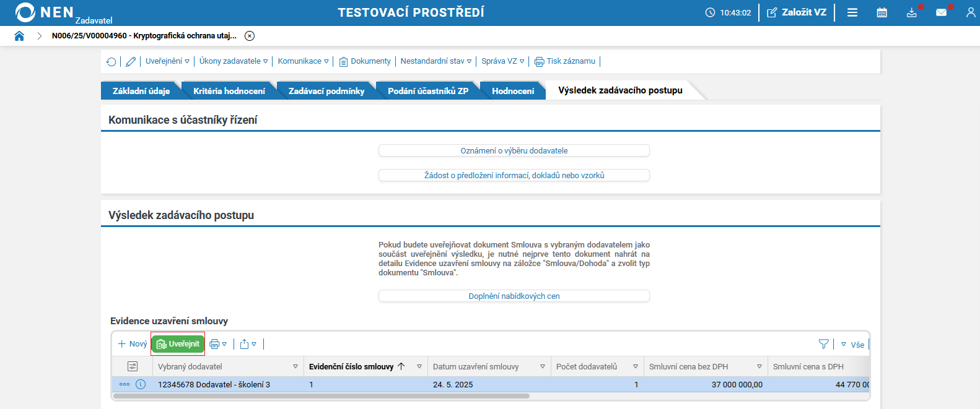The height and width of the screenshot is (409, 980).
Task: Expand Nestandardní stav dropdown
Action: [436, 61]
